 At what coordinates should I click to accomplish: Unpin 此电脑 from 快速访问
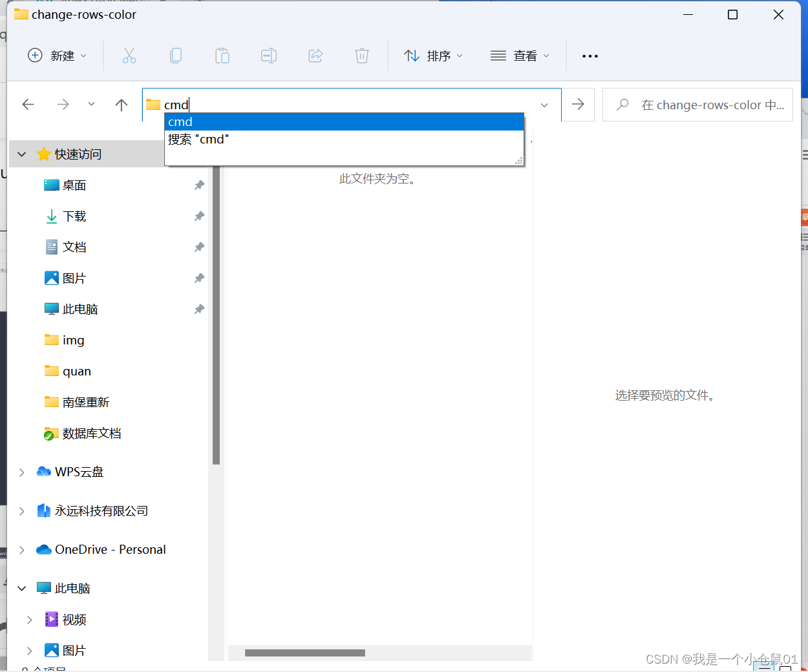(x=199, y=309)
